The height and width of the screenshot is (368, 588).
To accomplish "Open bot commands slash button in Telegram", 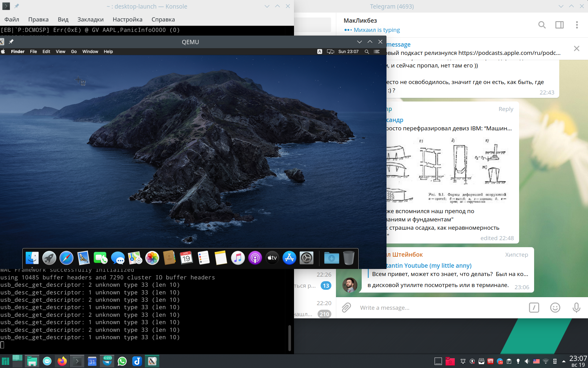I will click(x=534, y=308).
